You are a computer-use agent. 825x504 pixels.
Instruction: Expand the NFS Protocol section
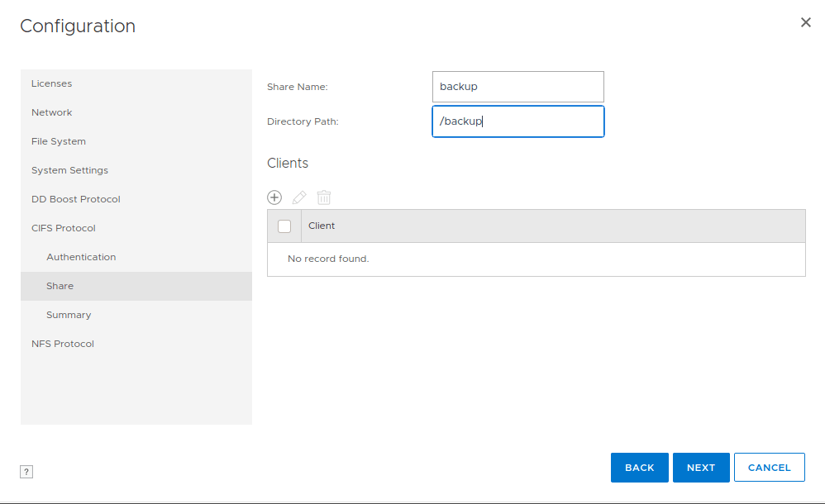(63, 344)
